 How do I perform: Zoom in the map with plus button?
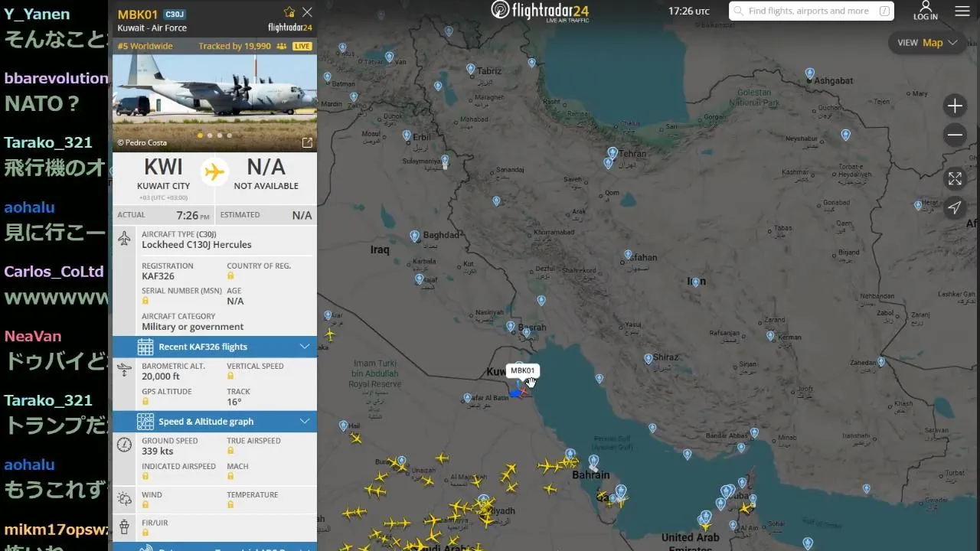click(x=955, y=106)
